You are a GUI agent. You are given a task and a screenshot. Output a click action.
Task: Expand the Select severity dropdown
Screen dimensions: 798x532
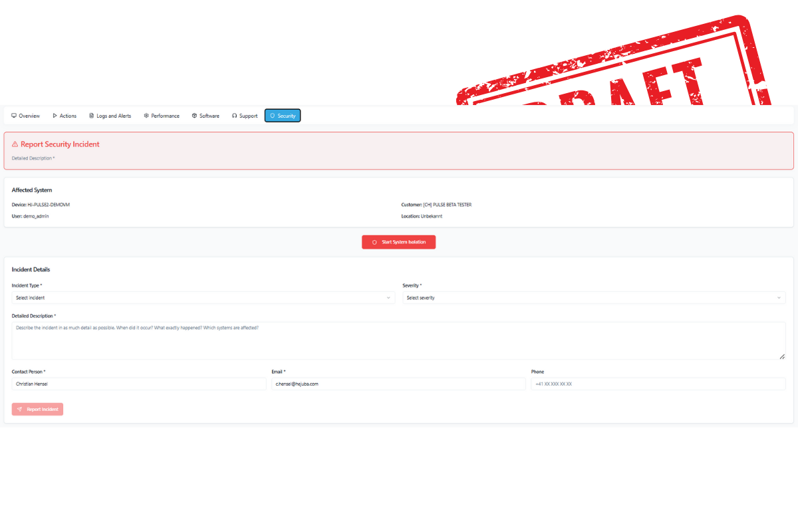coord(593,298)
